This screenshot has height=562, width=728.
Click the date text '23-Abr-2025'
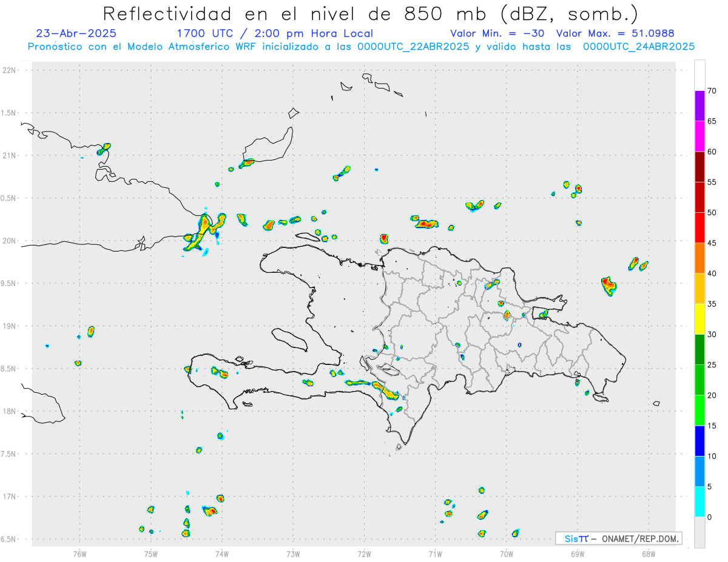pyautogui.click(x=76, y=33)
